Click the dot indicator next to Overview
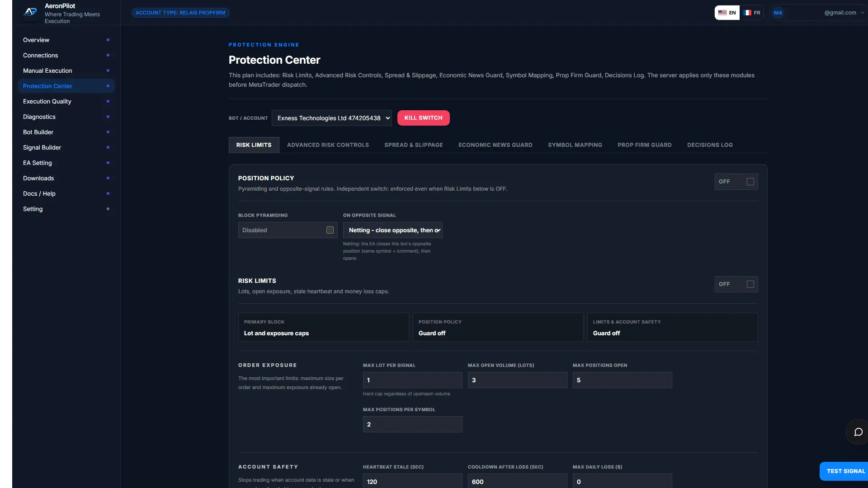Image resolution: width=868 pixels, height=488 pixels. (x=108, y=40)
